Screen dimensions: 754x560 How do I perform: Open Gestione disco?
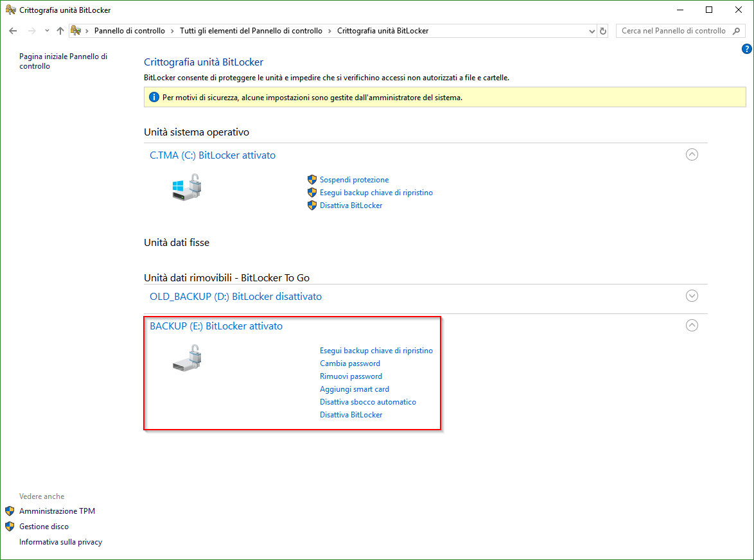[x=44, y=527]
